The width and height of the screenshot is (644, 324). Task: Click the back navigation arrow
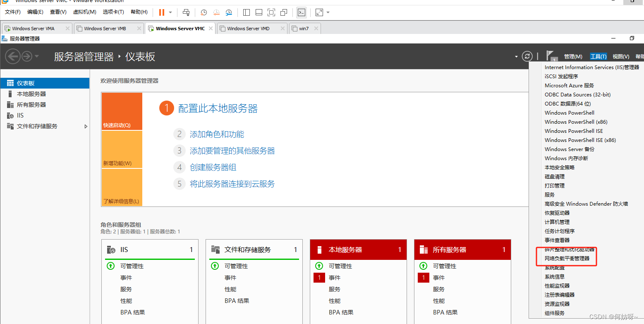[13, 56]
